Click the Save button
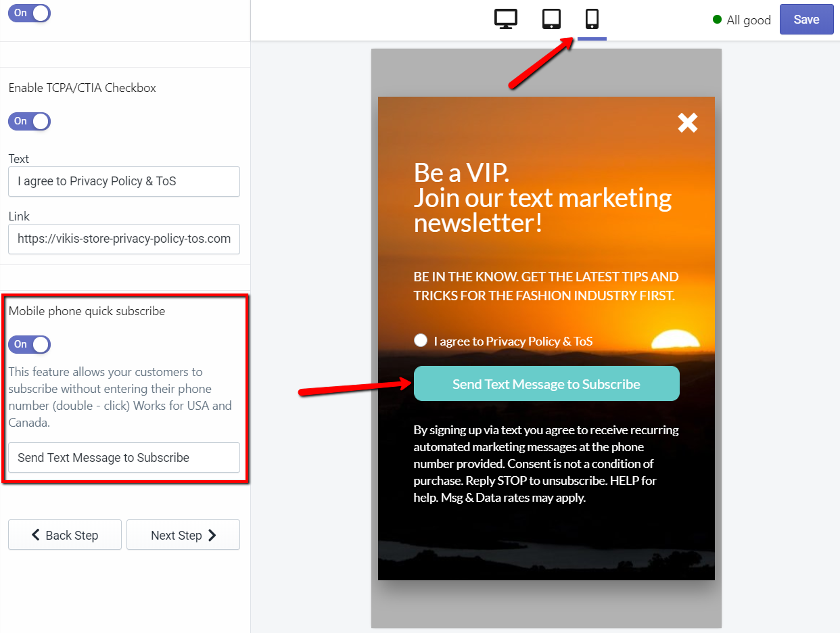The width and height of the screenshot is (840, 633). point(806,20)
